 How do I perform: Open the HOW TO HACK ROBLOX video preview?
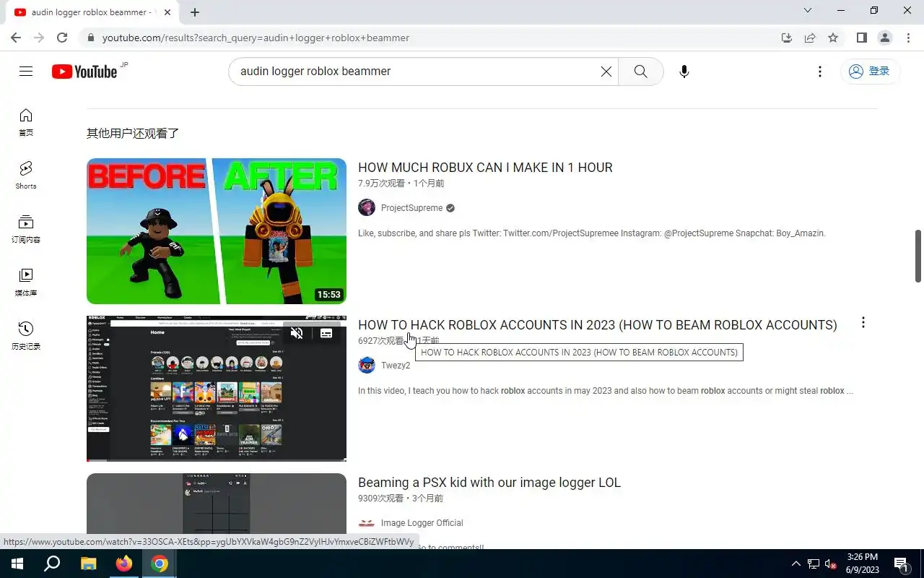click(x=217, y=389)
